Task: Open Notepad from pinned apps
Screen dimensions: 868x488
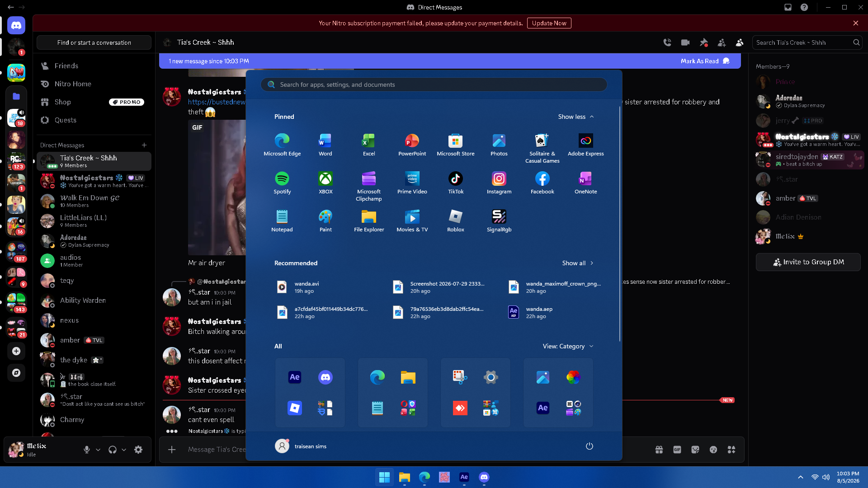Action: (x=282, y=221)
